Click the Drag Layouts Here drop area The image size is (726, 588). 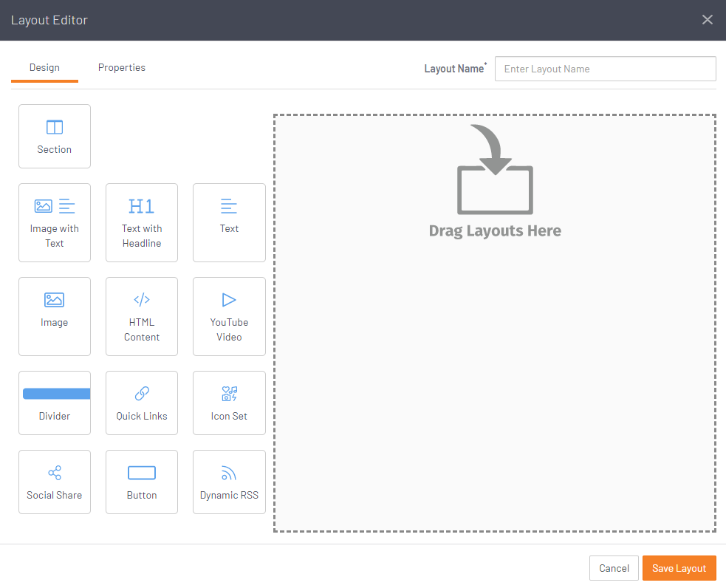click(494, 323)
